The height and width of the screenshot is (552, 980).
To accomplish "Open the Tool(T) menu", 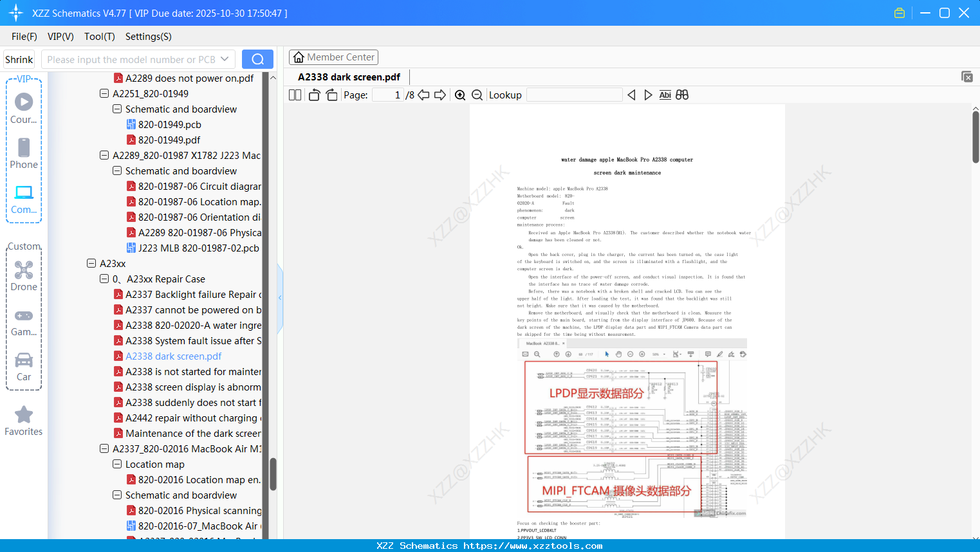I will tap(100, 37).
